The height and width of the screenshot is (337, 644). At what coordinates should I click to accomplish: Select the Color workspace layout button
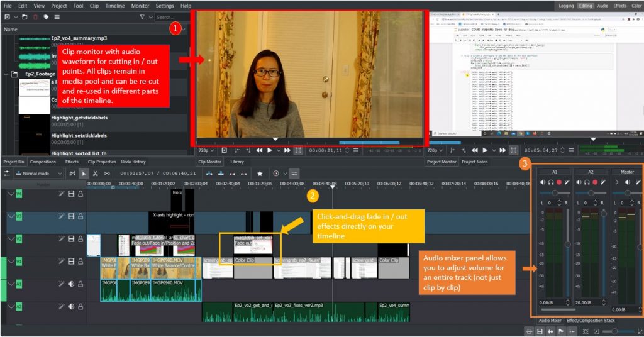click(636, 6)
